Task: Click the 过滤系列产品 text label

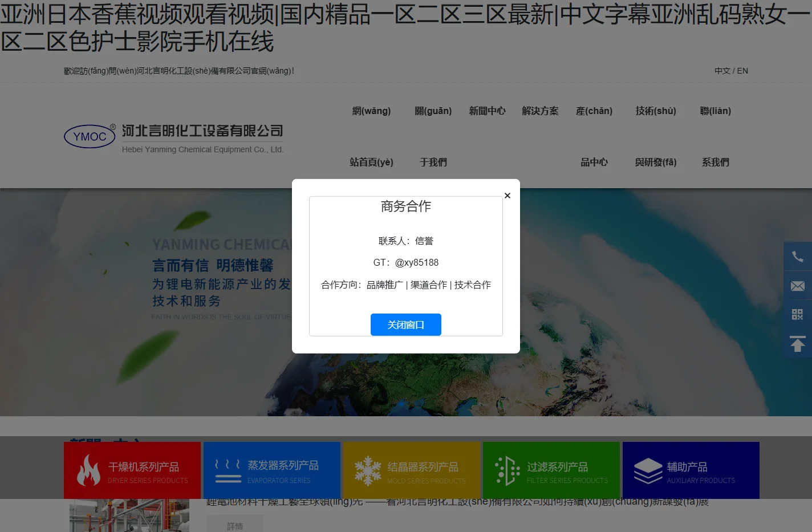Action: pos(558,467)
